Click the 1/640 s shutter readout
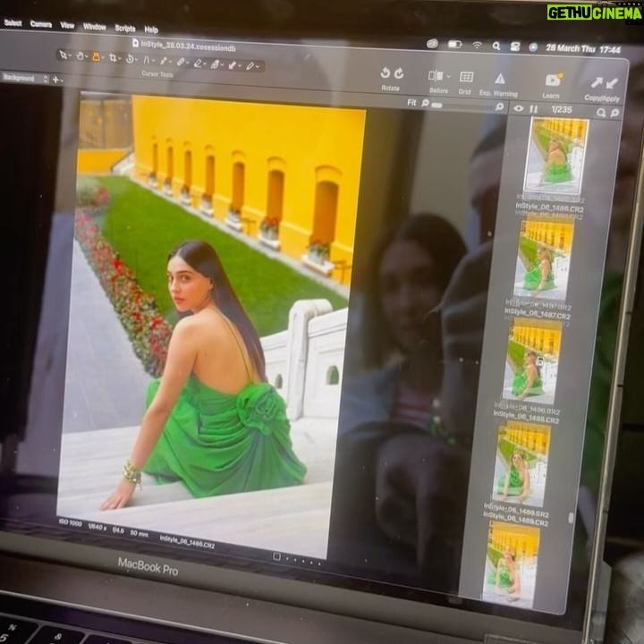Image resolution: width=644 pixels, height=644 pixels. coord(97,527)
